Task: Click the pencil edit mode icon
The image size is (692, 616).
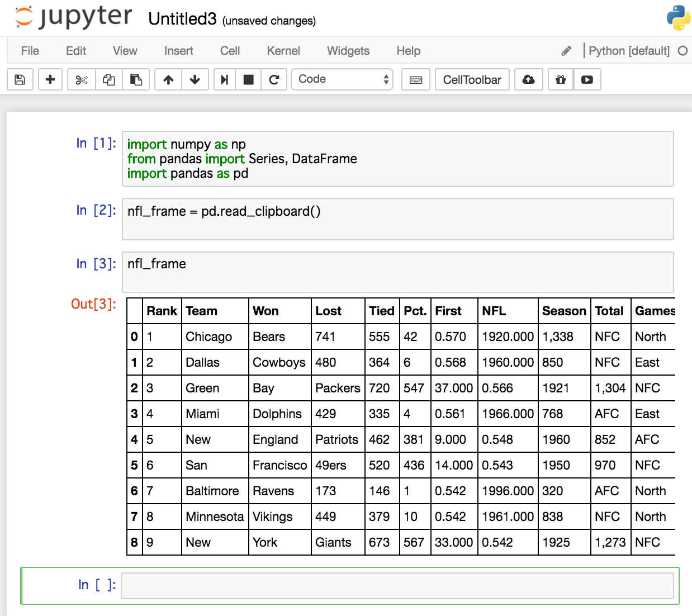Action: click(566, 51)
